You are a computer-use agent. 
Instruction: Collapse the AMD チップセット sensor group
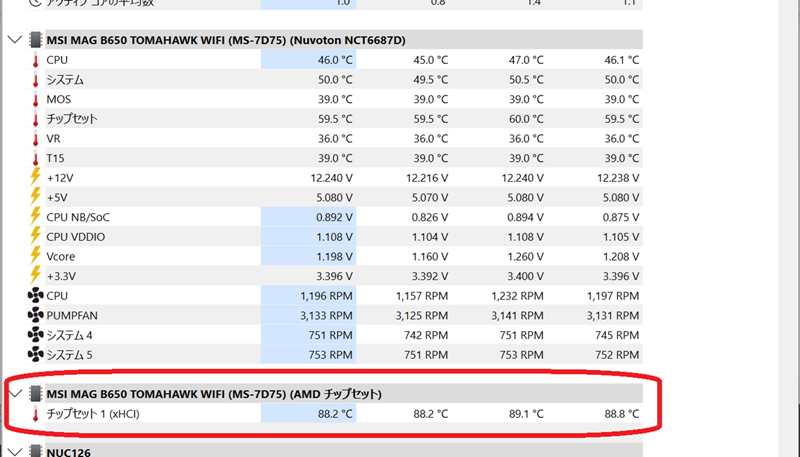point(15,394)
